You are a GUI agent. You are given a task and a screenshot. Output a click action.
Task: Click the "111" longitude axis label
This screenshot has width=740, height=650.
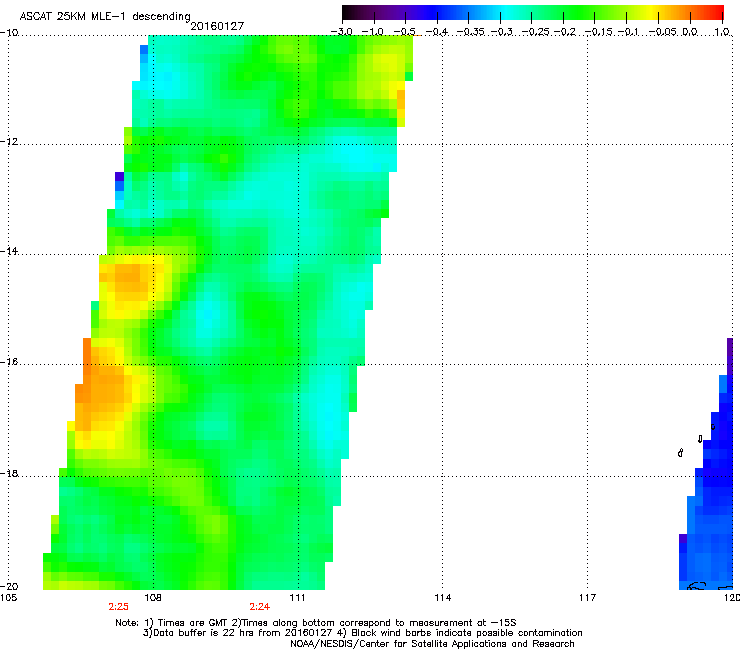pos(297,598)
